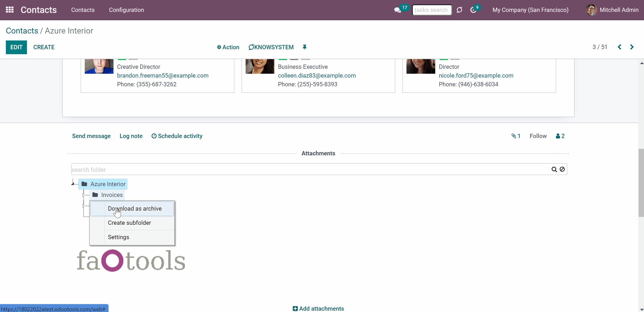Click the Business Executive job title
The image size is (644, 312).
[303, 67]
